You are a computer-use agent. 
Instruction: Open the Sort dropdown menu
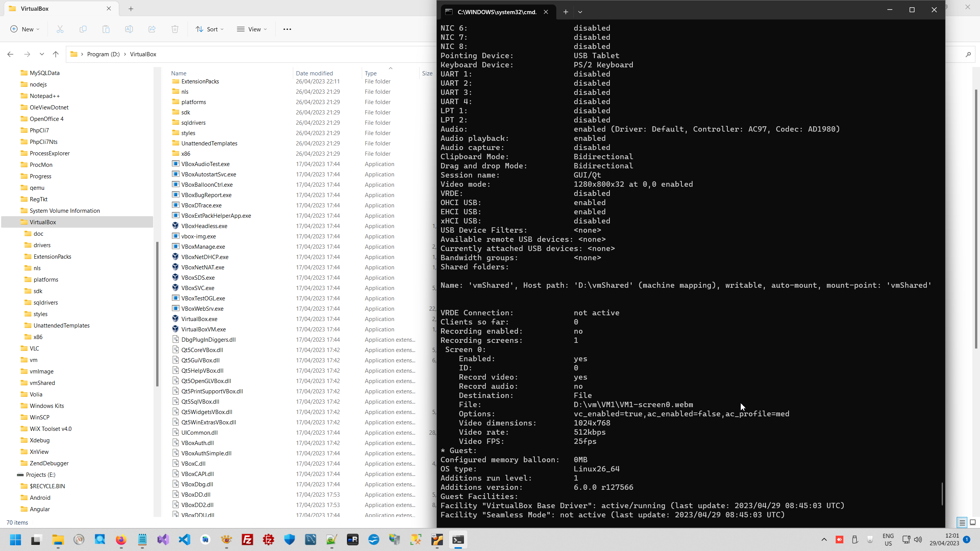[210, 29]
